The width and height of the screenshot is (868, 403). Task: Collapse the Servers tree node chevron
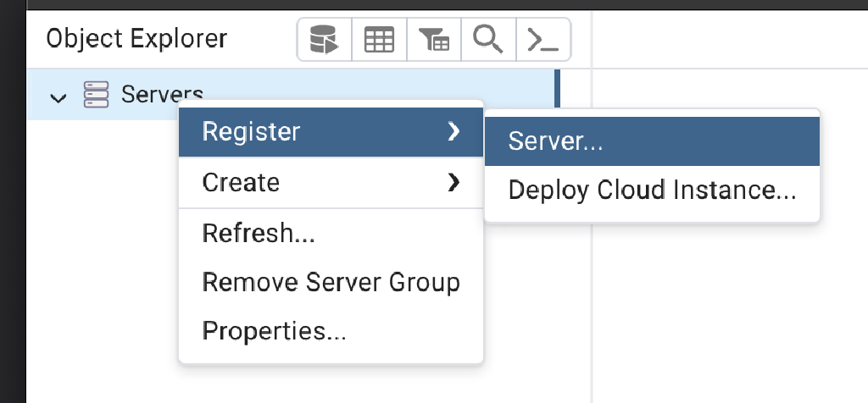58,98
